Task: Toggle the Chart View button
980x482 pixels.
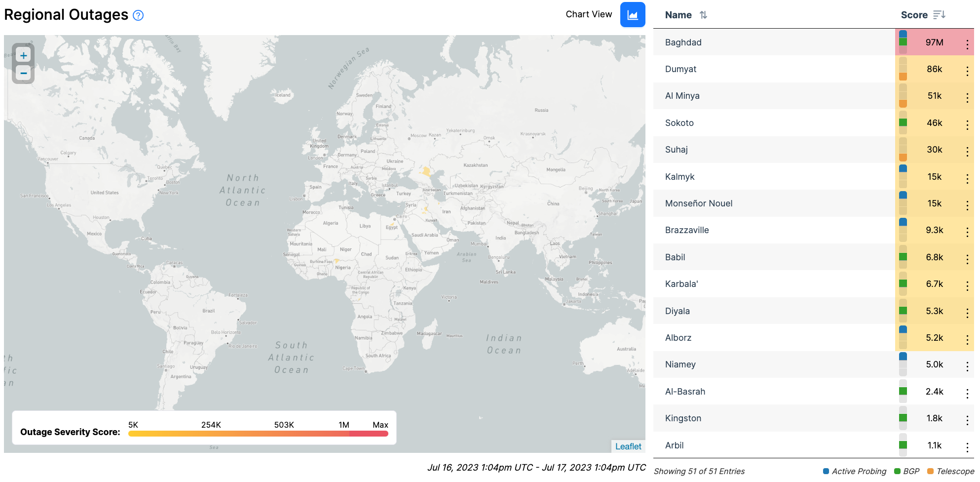Action: pyautogui.click(x=632, y=15)
